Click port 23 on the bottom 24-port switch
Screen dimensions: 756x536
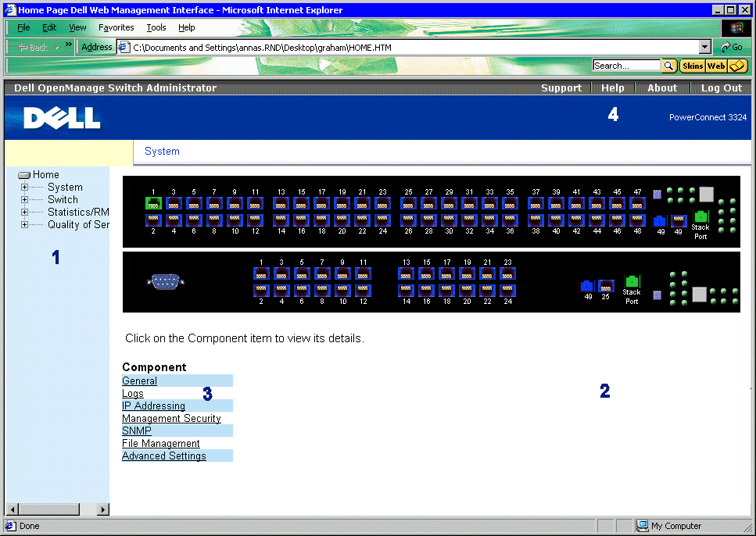[x=507, y=273]
